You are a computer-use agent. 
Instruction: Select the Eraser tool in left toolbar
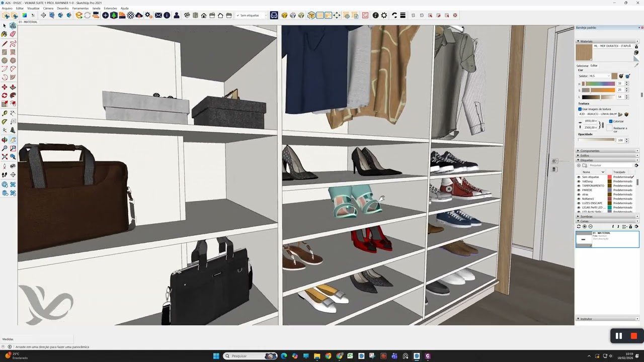(x=13, y=34)
